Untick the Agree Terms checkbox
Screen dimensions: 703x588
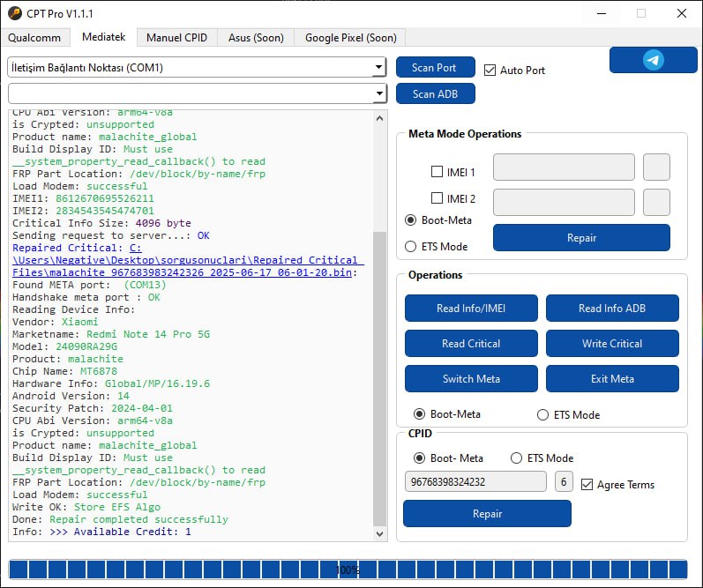pos(587,485)
